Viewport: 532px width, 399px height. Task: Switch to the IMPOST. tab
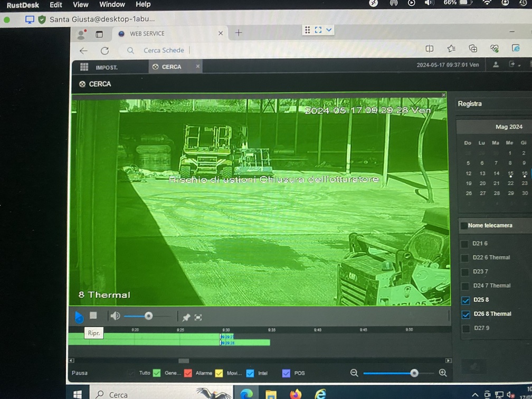[107, 68]
